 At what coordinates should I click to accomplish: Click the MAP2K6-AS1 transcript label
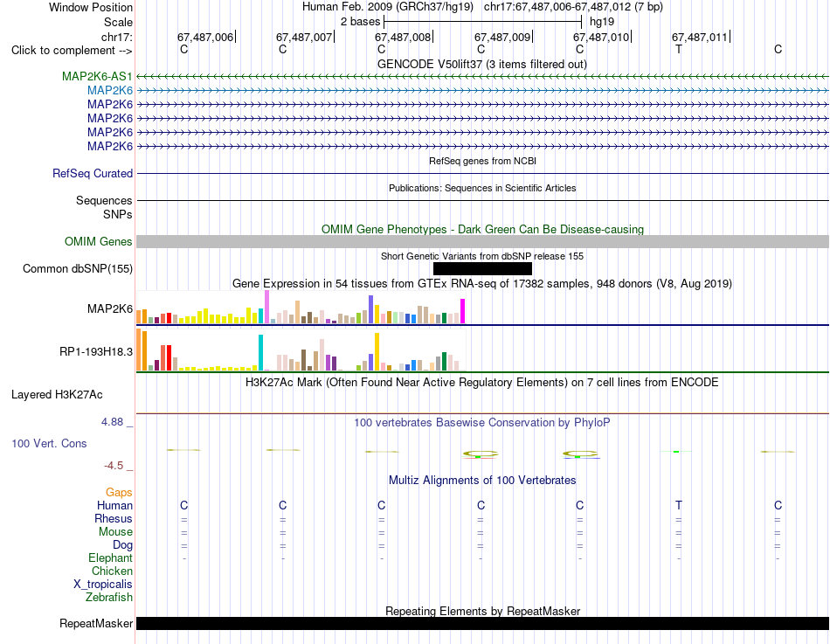[x=97, y=76]
